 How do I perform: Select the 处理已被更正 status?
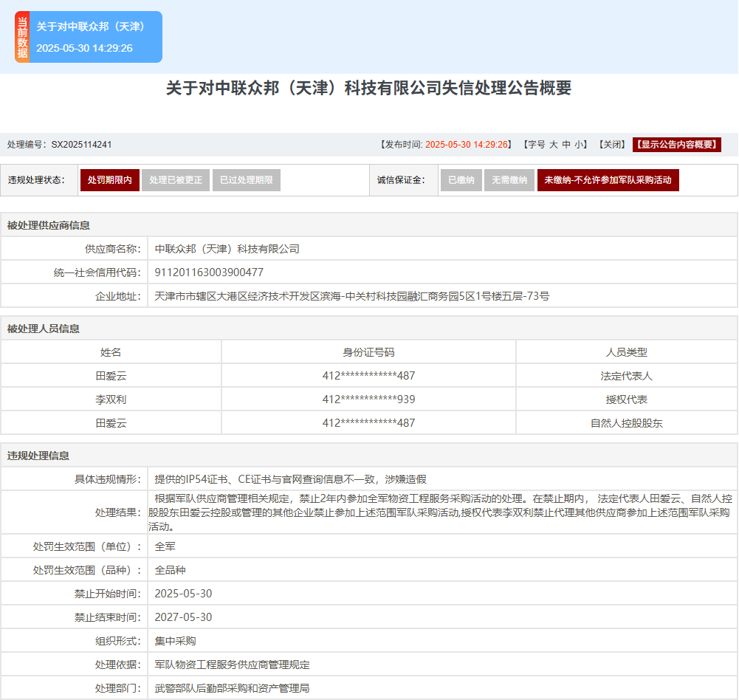click(175, 180)
